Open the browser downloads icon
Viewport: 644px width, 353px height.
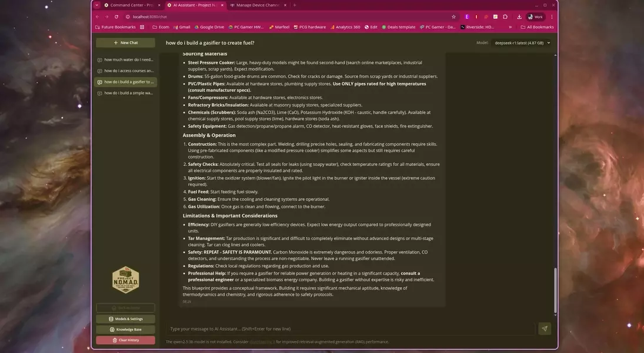pyautogui.click(x=519, y=16)
